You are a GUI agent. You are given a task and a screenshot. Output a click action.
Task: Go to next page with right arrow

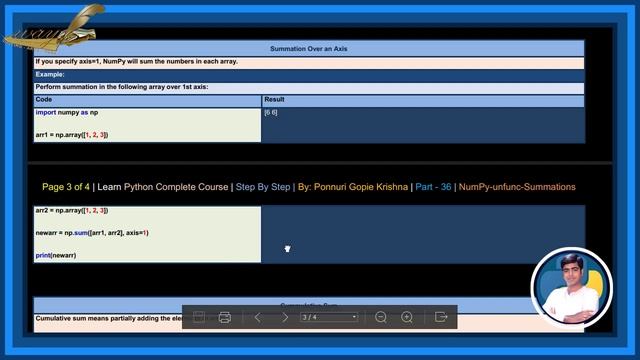tap(285, 317)
